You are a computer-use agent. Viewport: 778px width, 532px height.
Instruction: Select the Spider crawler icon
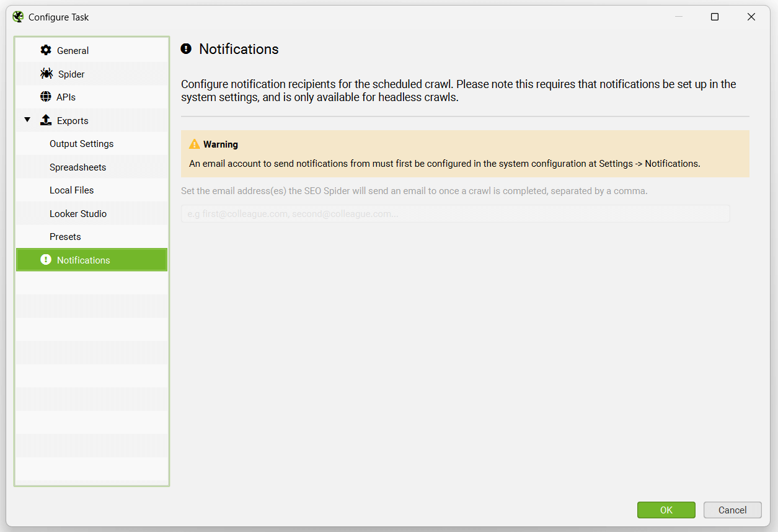point(46,73)
